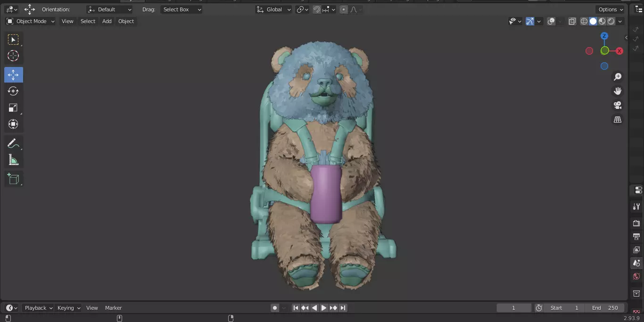Open viewport shading options dropdown arrow

[x=620, y=21]
